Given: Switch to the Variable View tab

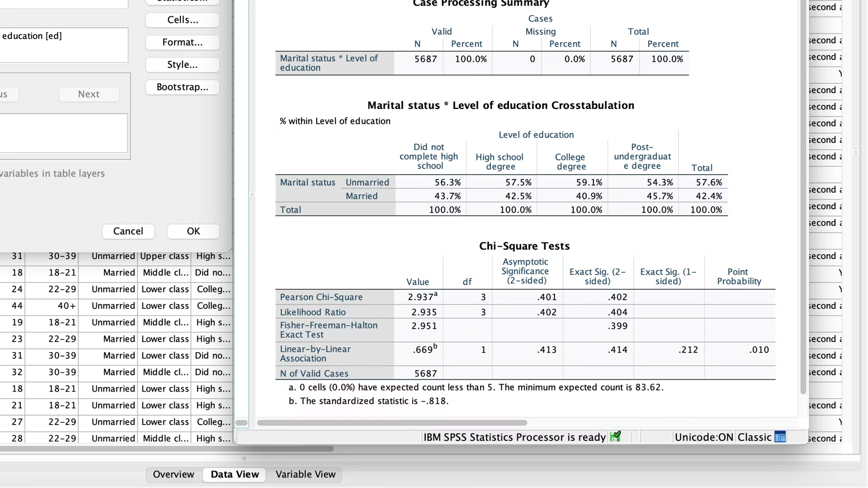Looking at the screenshot, I should tap(305, 474).
